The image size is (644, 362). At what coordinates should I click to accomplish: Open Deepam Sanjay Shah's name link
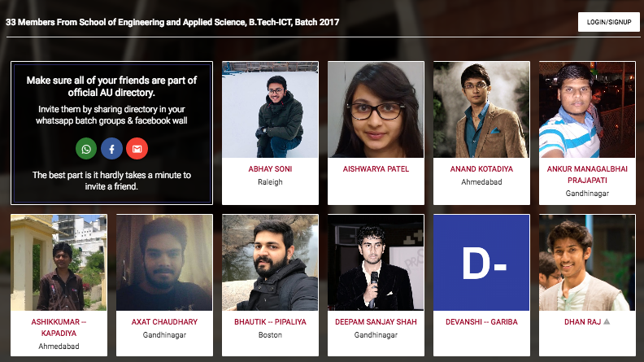[376, 321]
